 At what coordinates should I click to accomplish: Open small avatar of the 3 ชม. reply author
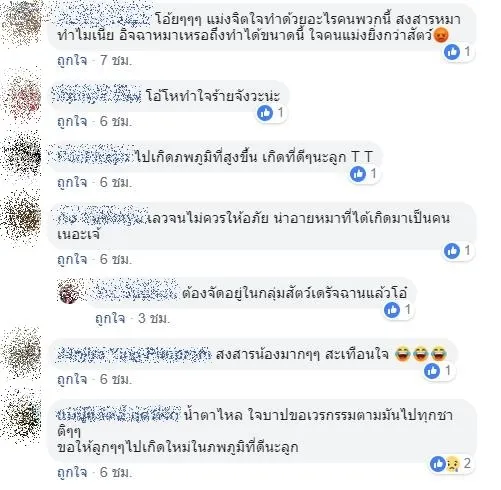click(x=69, y=293)
